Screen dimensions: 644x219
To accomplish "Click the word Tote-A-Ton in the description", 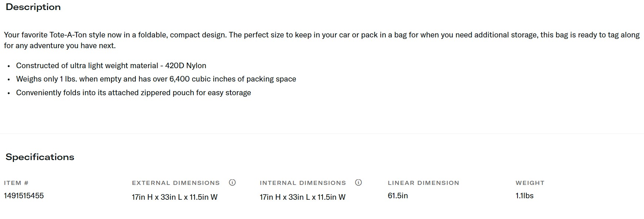I will click(68, 35).
